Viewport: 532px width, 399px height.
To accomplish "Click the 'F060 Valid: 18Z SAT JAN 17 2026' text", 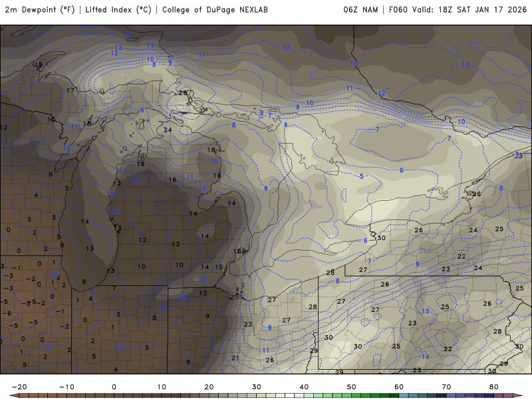I will click(458, 9).
